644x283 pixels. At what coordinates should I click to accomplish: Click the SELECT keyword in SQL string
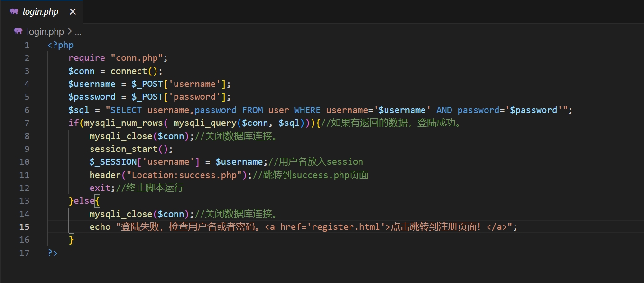(126, 110)
